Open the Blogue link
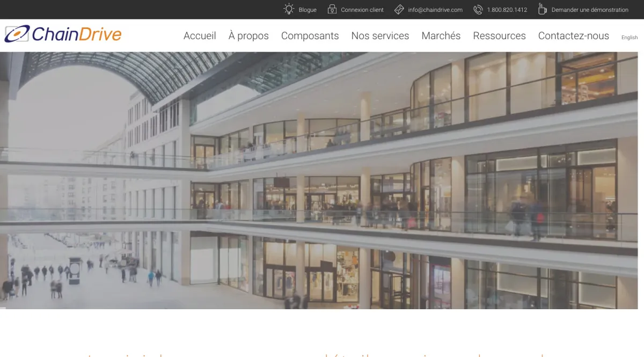Image resolution: width=644 pixels, height=357 pixels. tap(308, 10)
